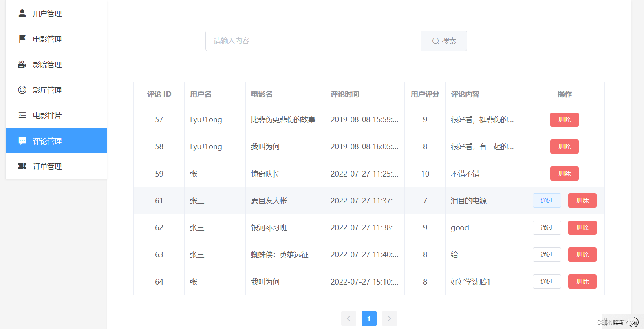Delete comment 61 with 删除 button
The image size is (644, 329).
tap(582, 200)
